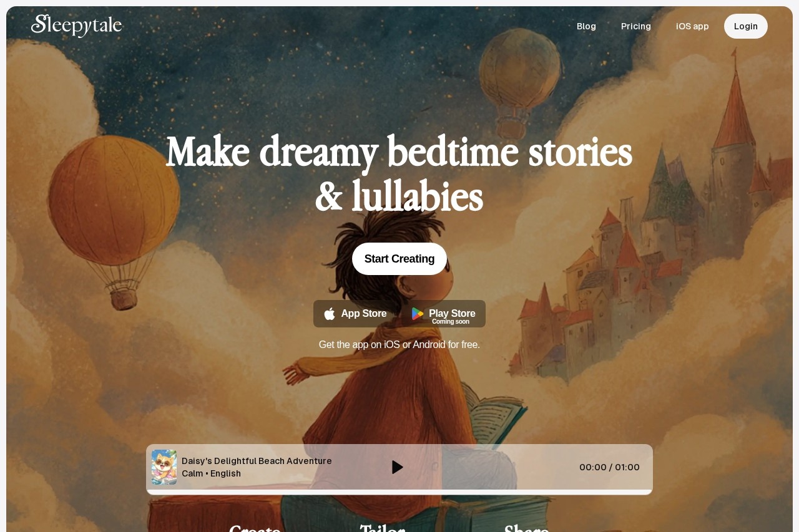Screen dimensions: 799x532
Task: Click the partially visible Tailor heading
Action: click(x=383, y=528)
